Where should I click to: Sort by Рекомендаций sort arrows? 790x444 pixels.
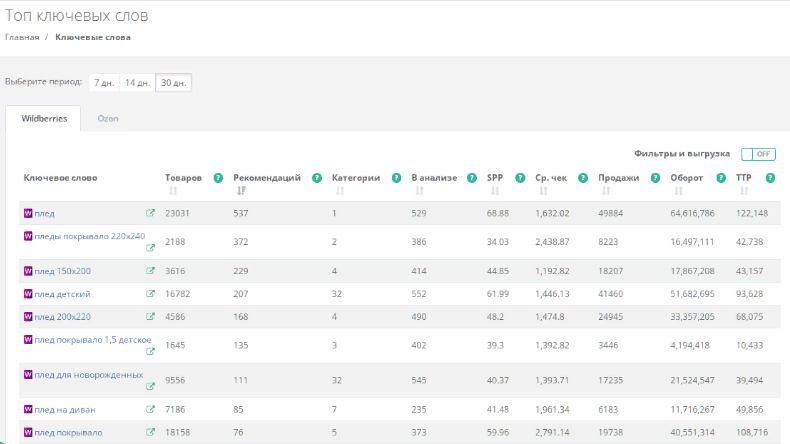pyautogui.click(x=240, y=191)
